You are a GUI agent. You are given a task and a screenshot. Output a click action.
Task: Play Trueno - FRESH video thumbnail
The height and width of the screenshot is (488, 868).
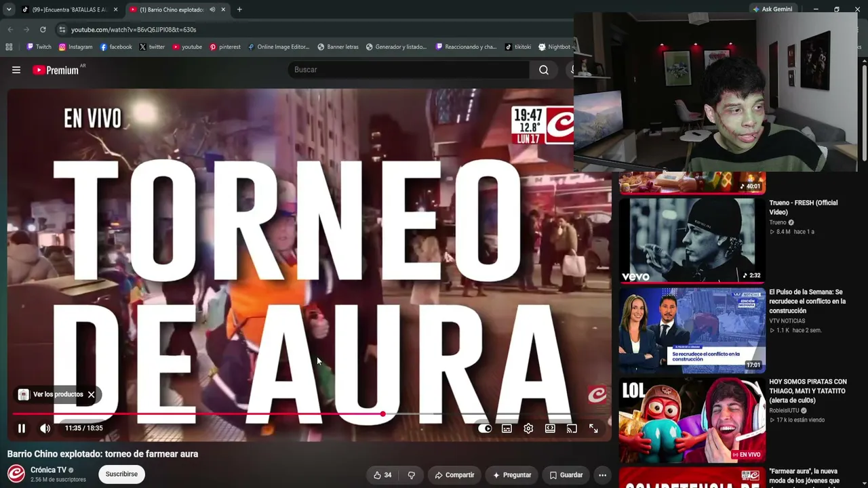[x=692, y=240]
